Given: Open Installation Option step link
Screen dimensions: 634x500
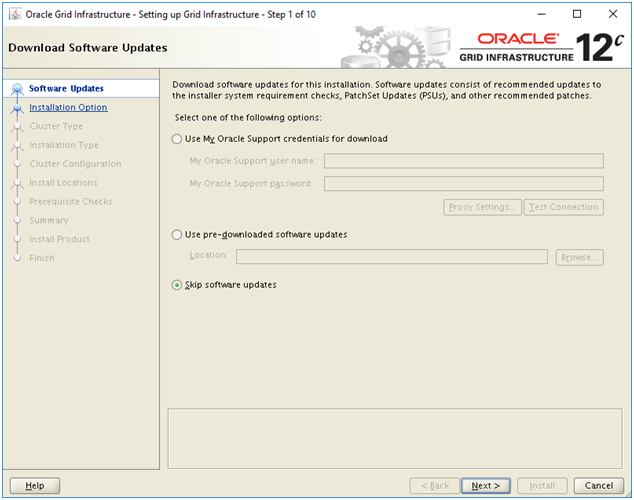Looking at the screenshot, I should 68,108.
